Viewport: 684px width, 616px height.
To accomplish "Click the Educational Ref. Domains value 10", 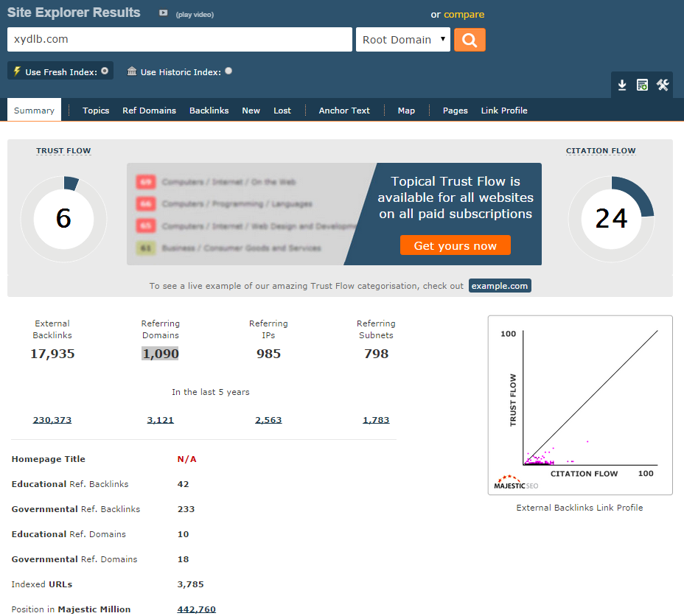I will [184, 534].
